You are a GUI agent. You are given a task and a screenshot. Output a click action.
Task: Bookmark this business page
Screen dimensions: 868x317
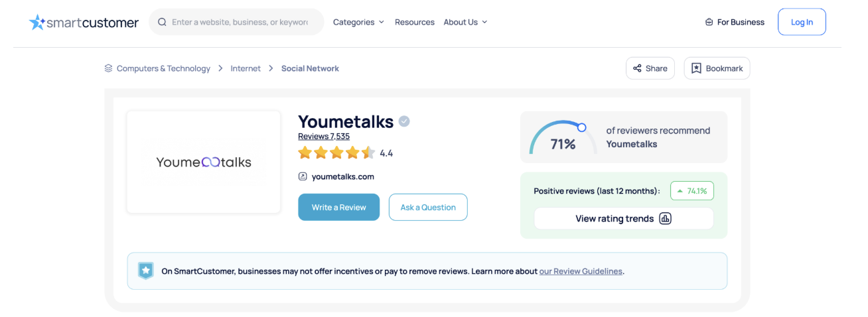click(x=717, y=68)
